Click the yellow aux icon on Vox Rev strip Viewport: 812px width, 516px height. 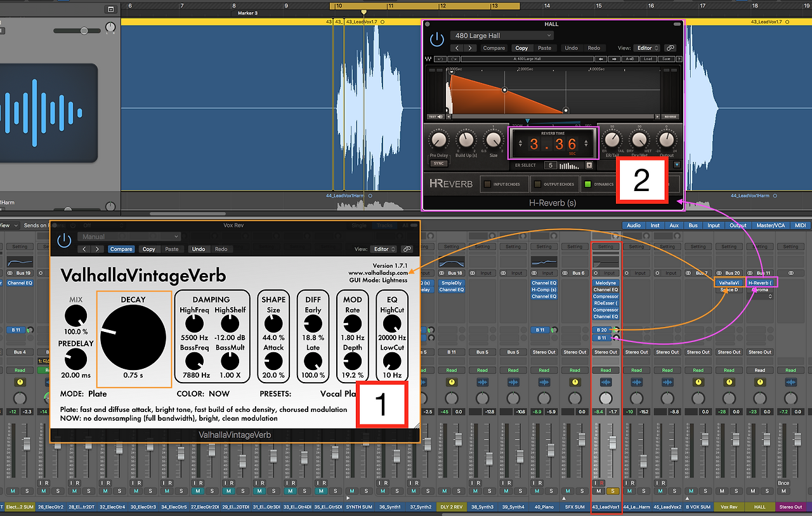[x=729, y=382]
